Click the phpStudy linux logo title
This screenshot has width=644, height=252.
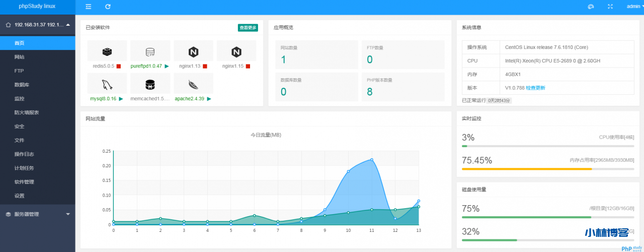coord(37,7)
